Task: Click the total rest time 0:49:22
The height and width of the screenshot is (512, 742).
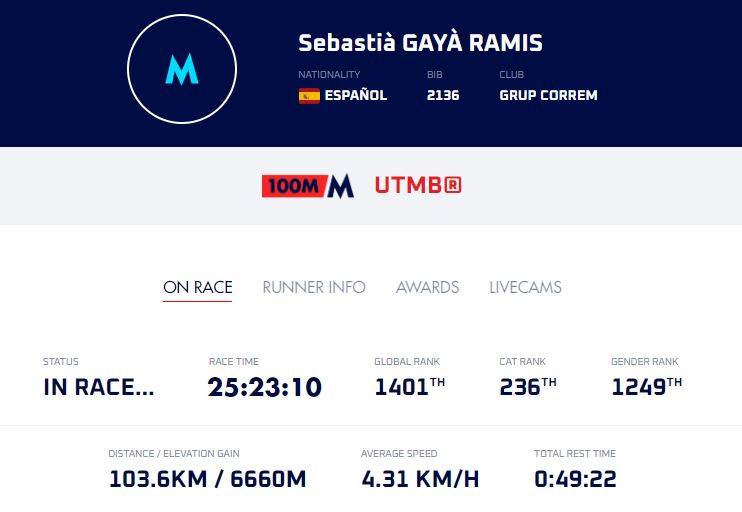Action: tap(575, 479)
